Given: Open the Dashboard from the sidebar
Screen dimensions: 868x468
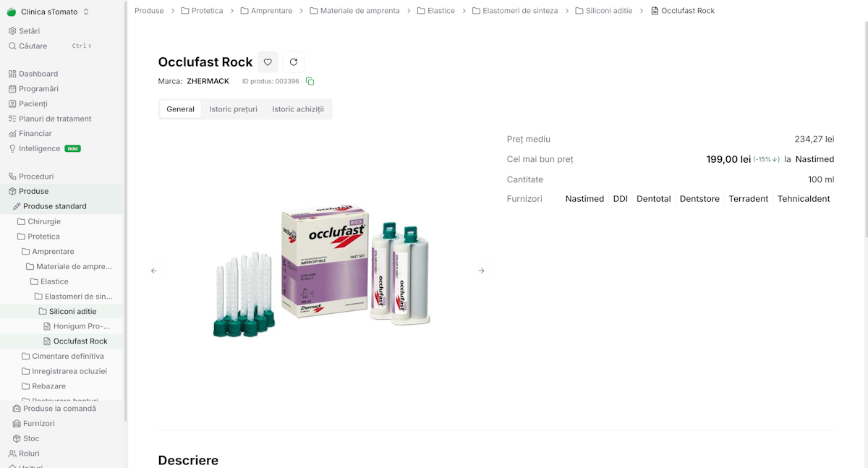Looking at the screenshot, I should coord(38,73).
